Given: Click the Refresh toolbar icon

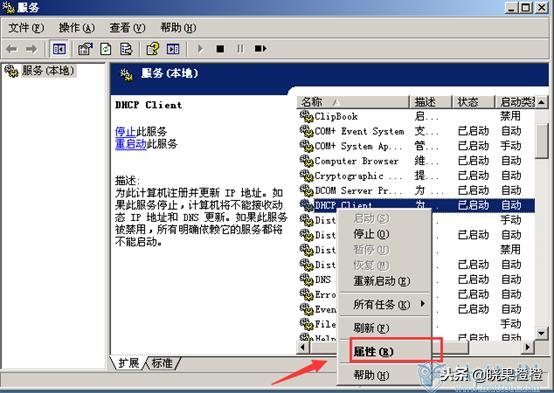Looking at the screenshot, I should point(106,49).
